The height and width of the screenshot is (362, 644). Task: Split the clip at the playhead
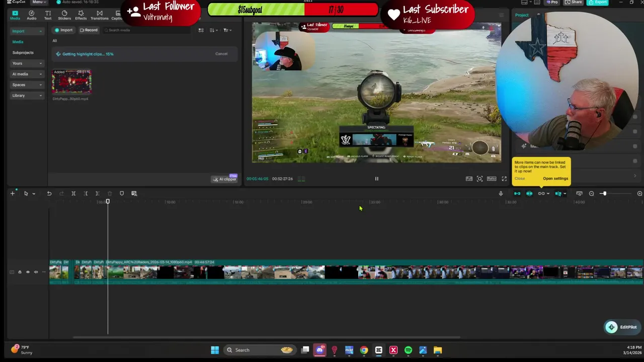pos(73,194)
